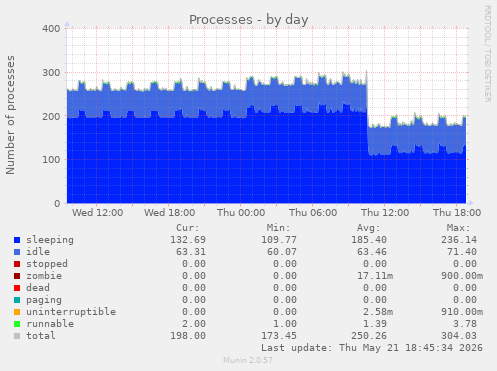Click sleeping average value 185.40

click(x=369, y=240)
